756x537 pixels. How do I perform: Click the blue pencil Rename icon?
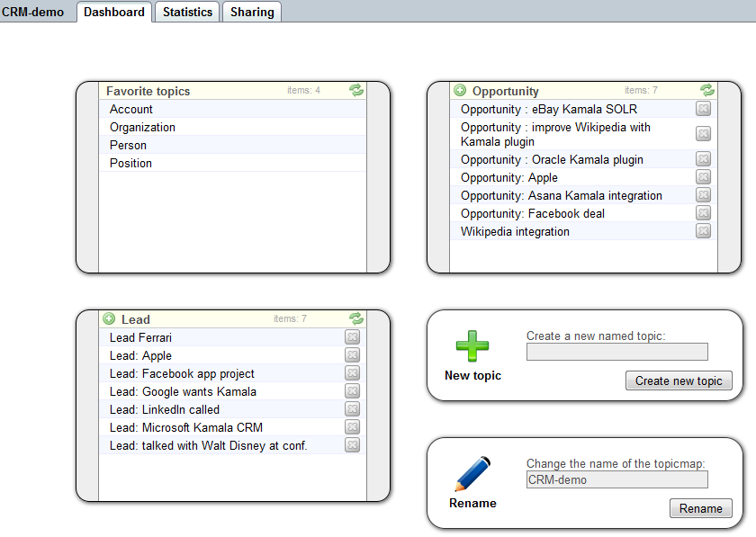pyautogui.click(x=472, y=474)
